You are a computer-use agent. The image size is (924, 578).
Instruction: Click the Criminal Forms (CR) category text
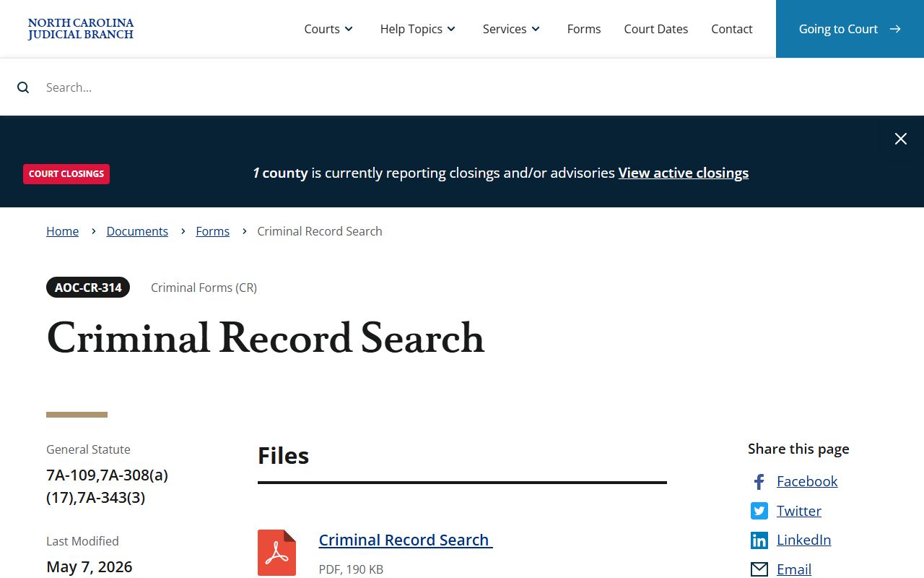pos(204,288)
